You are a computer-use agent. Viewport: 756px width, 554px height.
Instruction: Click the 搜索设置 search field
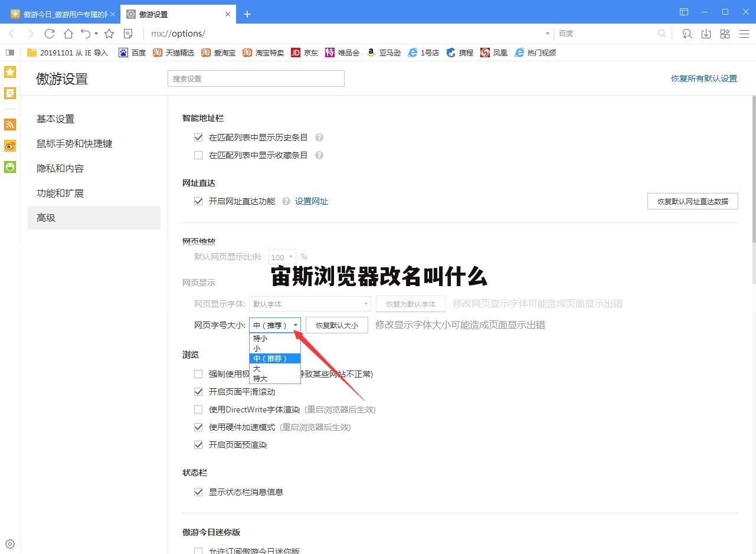pos(256,78)
